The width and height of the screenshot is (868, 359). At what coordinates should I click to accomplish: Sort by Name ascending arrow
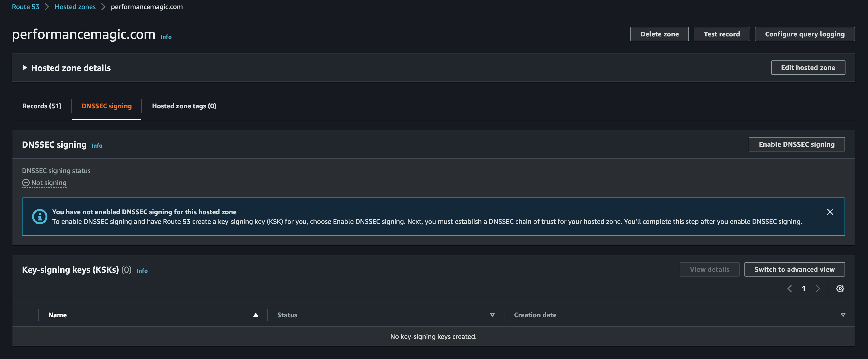(x=256, y=315)
